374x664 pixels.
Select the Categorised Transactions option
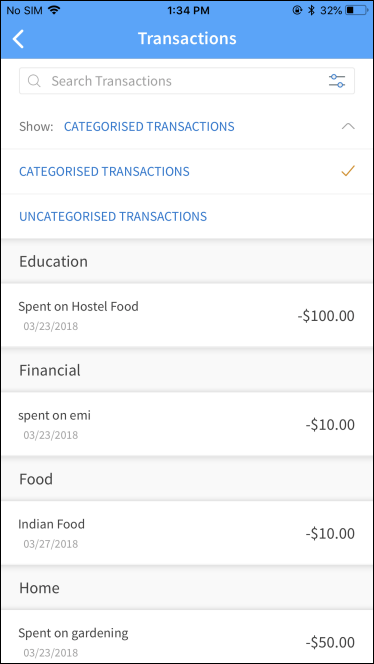click(x=187, y=172)
